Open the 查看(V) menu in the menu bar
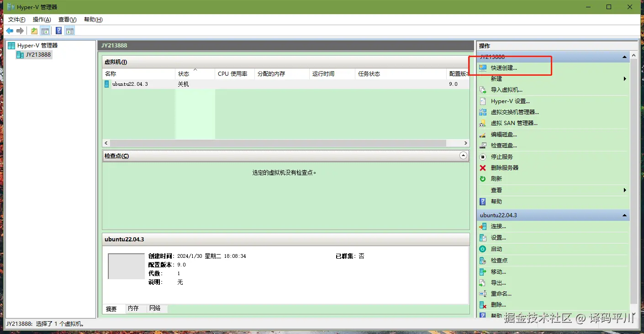This screenshot has height=334, width=644. click(68, 20)
